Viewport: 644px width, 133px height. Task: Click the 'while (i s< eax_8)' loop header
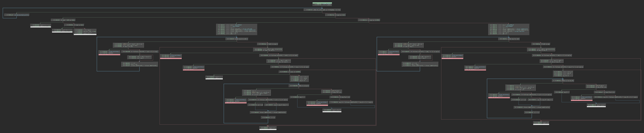pos(299,86)
